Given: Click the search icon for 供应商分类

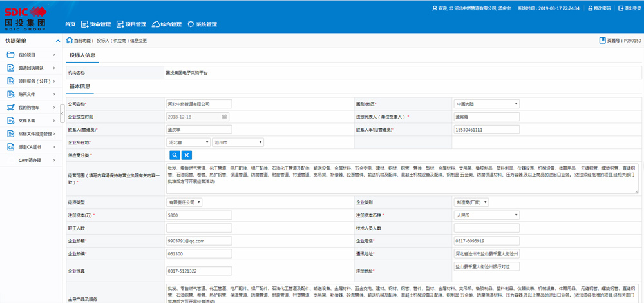Looking at the screenshot, I should click(174, 155).
